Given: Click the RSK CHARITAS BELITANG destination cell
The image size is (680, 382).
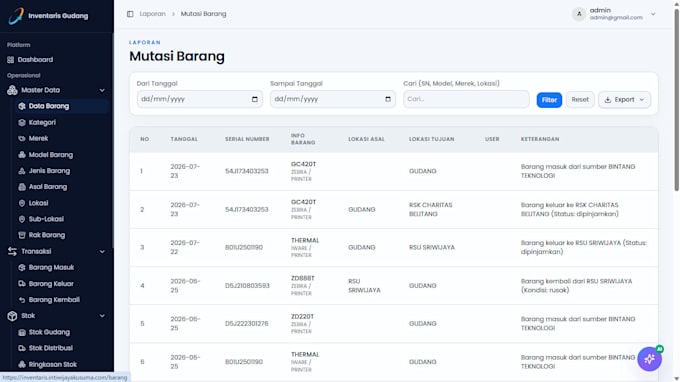Looking at the screenshot, I should click(x=431, y=209).
